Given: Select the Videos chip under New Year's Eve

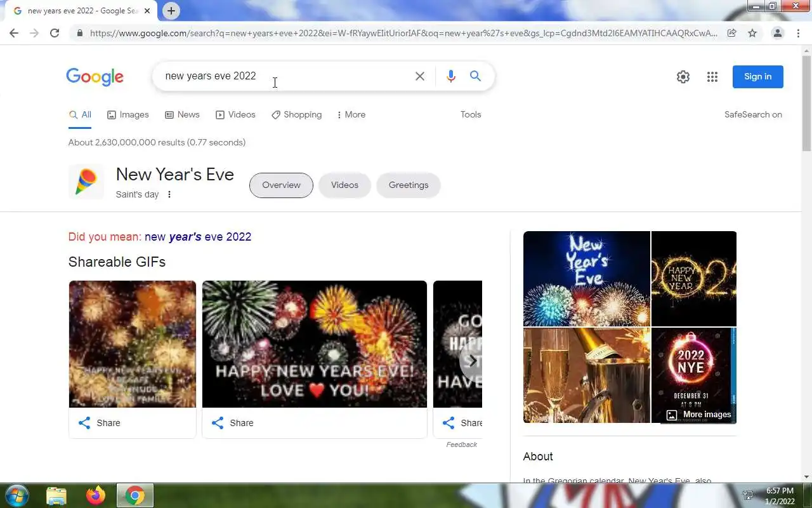Looking at the screenshot, I should coord(344,185).
